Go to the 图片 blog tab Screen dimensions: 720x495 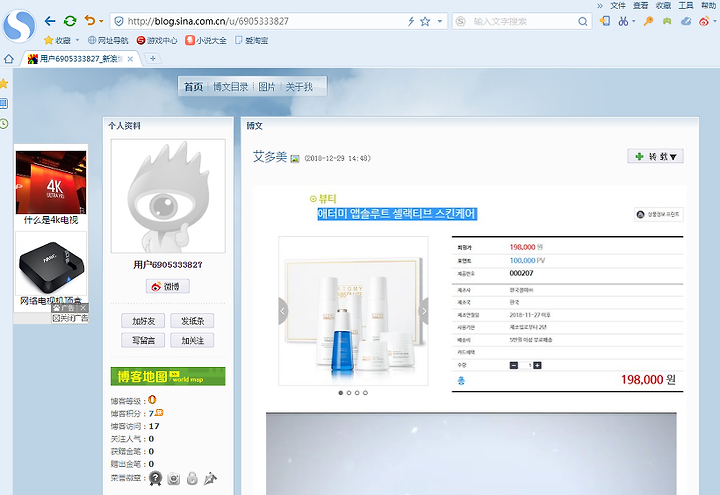[267, 87]
